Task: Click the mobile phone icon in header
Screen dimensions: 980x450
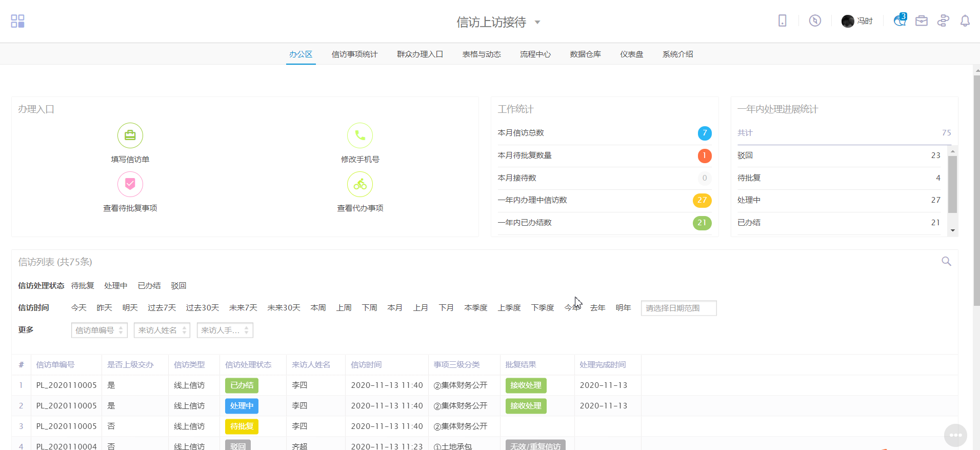Action: coord(782,21)
